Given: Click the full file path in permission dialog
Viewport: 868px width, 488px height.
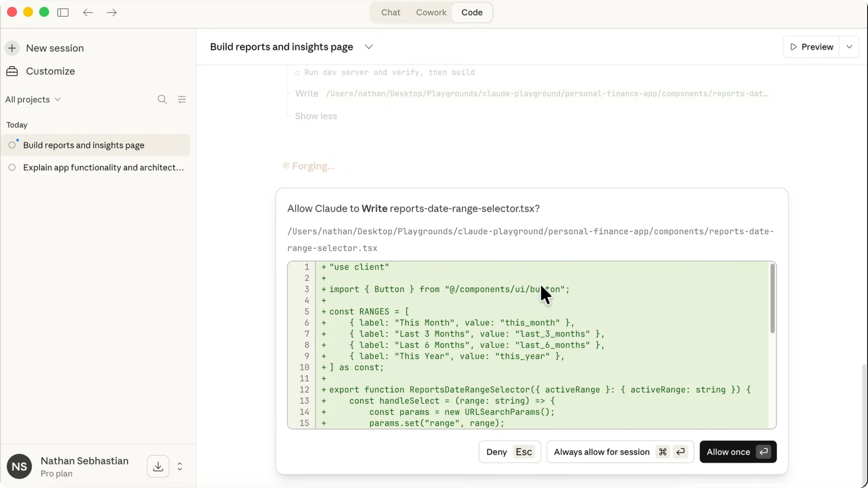Looking at the screenshot, I should pos(530,239).
